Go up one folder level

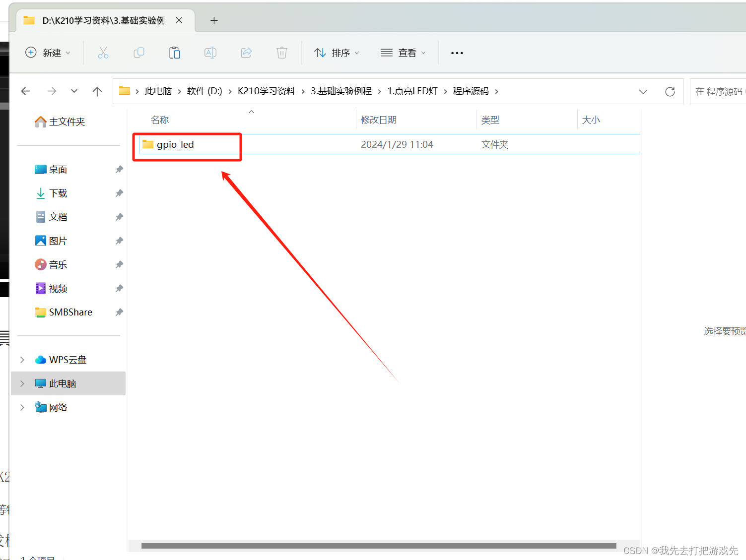(97, 91)
